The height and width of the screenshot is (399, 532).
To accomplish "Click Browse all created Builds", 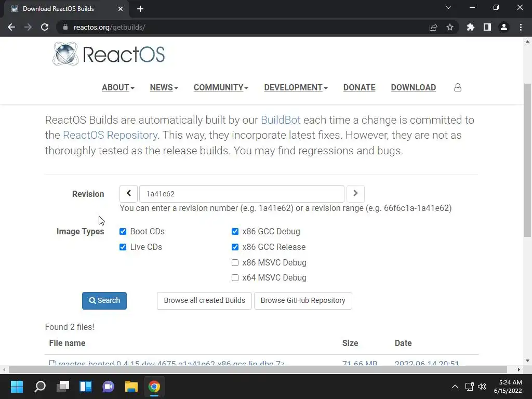I will (x=204, y=301).
